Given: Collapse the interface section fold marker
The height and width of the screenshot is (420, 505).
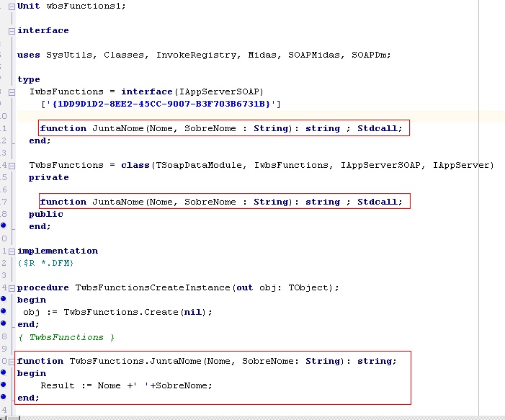Looking at the screenshot, I should [12, 31].
